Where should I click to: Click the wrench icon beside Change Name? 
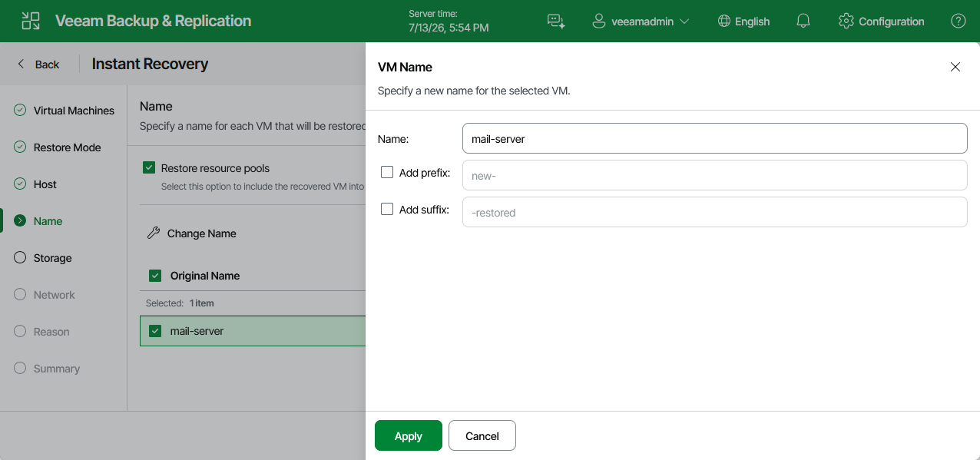(154, 233)
